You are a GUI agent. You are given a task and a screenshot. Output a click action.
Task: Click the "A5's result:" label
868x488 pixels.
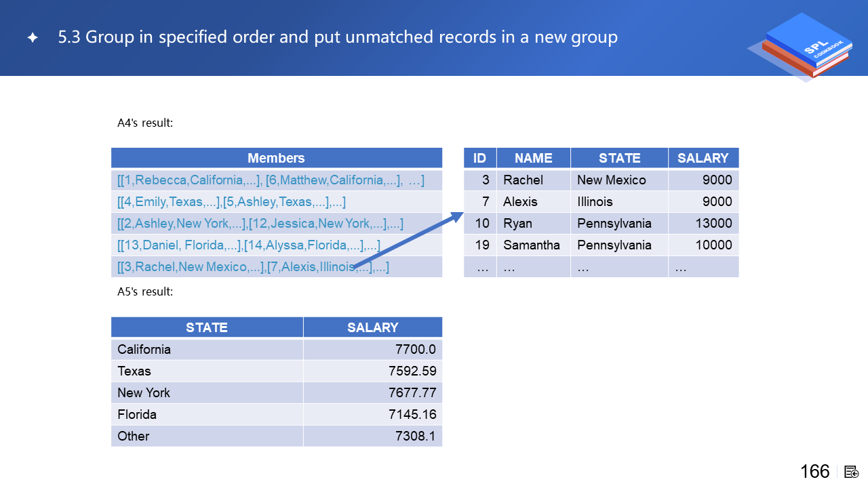(145, 292)
